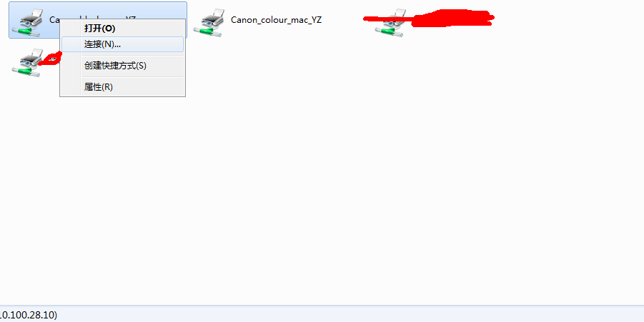Click the "Ca" text of the highlighted printer
The height and width of the screenshot is (322, 644).
point(54,20)
